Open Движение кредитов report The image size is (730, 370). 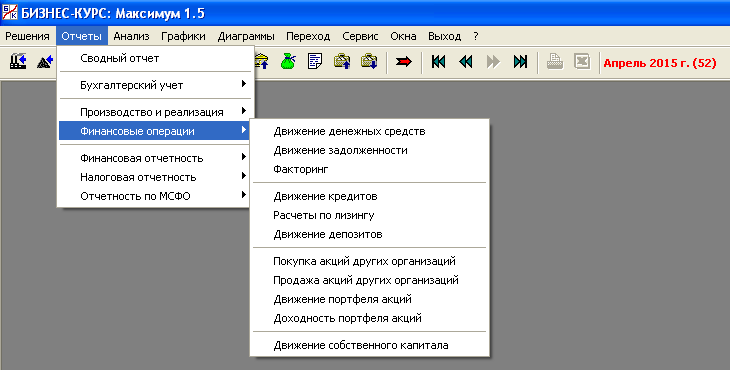(370, 196)
